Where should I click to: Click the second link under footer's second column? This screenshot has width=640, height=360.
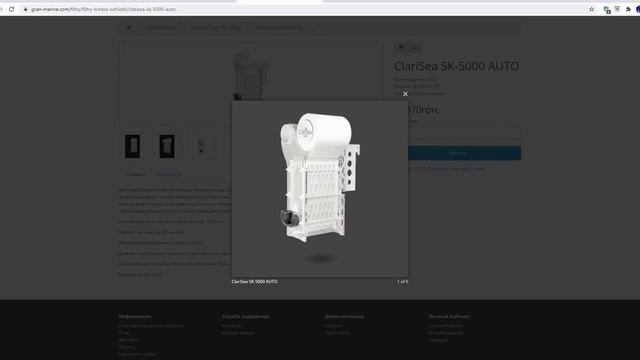(238, 333)
